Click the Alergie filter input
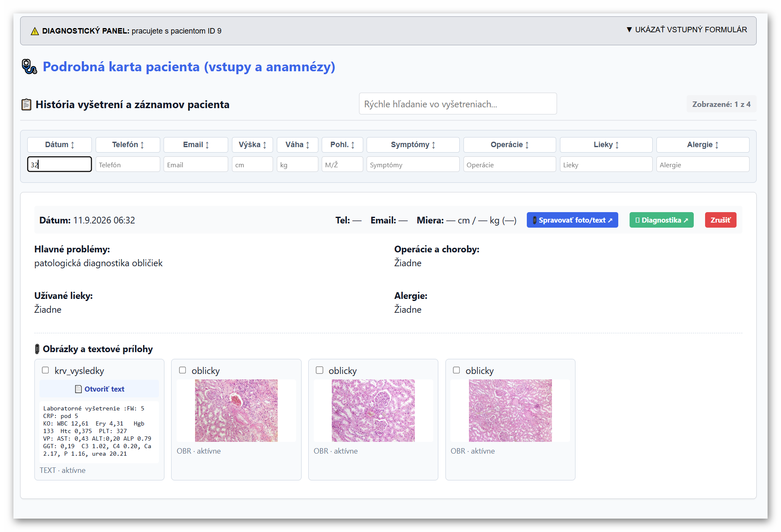This screenshot has width=781, height=532. [703, 164]
